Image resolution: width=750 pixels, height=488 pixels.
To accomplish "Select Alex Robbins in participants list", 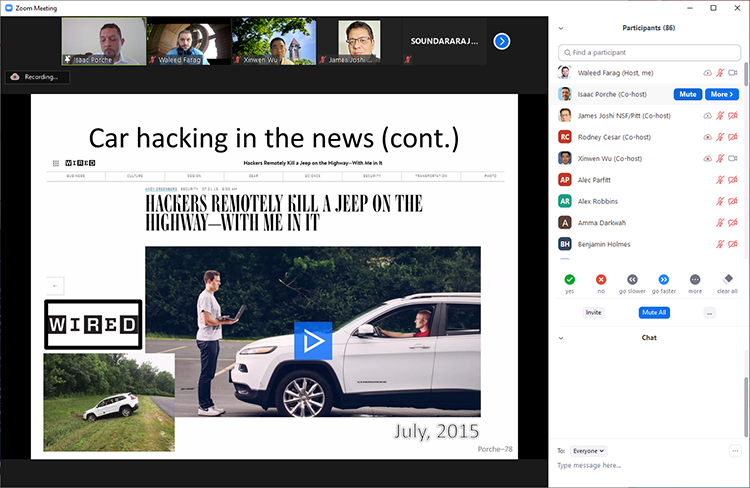I will (648, 201).
